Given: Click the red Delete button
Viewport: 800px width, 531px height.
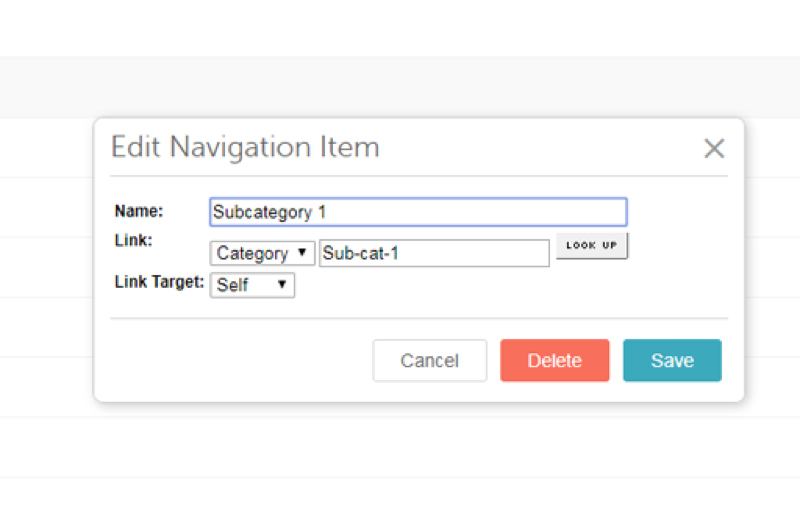Looking at the screenshot, I should 555,360.
